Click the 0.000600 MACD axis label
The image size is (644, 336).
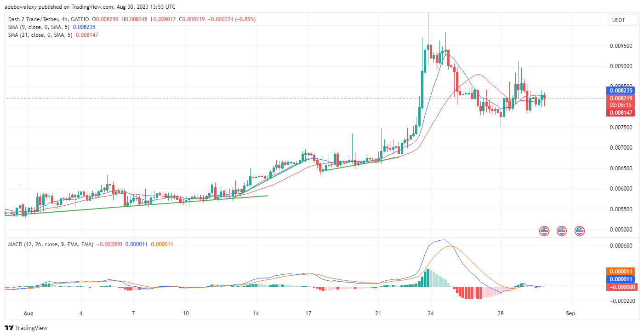(x=621, y=246)
